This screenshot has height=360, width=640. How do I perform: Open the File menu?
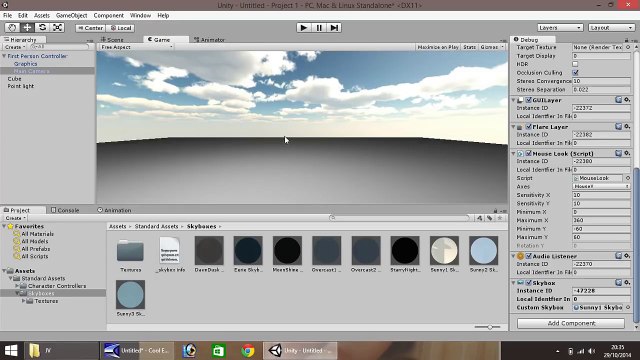pyautogui.click(x=7, y=16)
